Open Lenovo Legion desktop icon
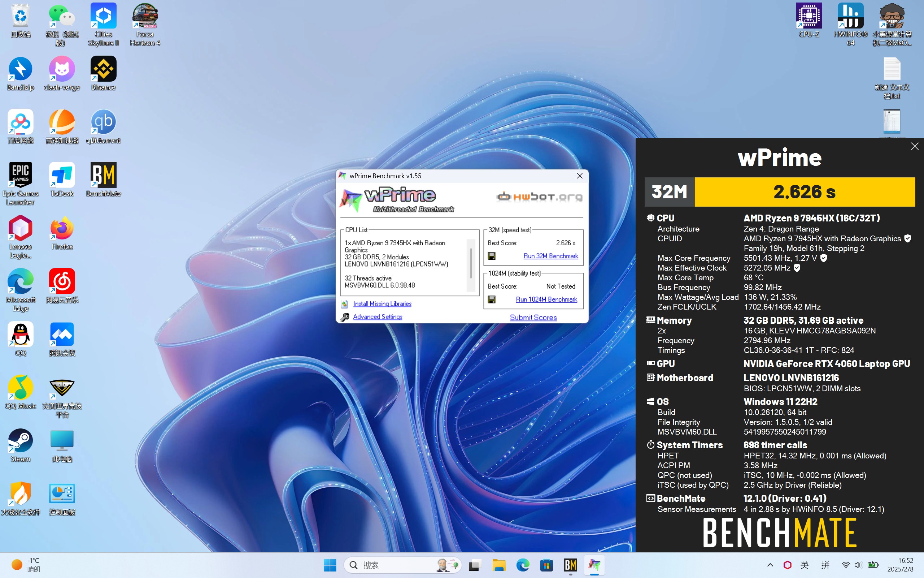The image size is (924, 578). (21, 237)
